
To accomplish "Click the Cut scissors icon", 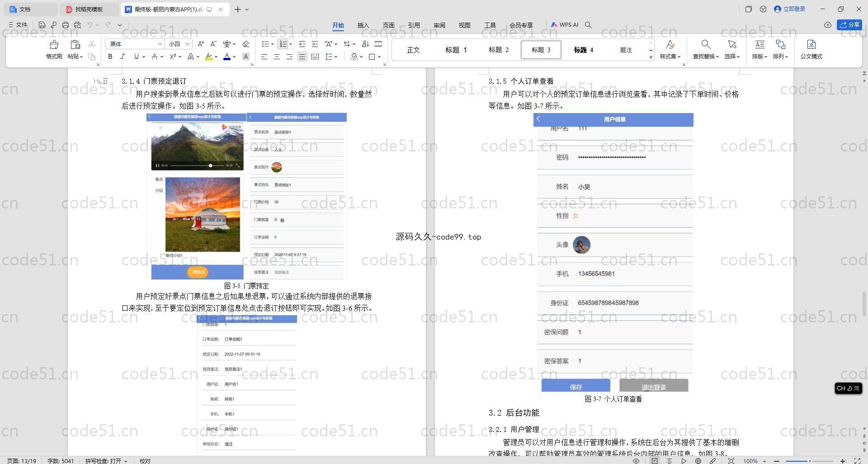I will (x=92, y=44).
